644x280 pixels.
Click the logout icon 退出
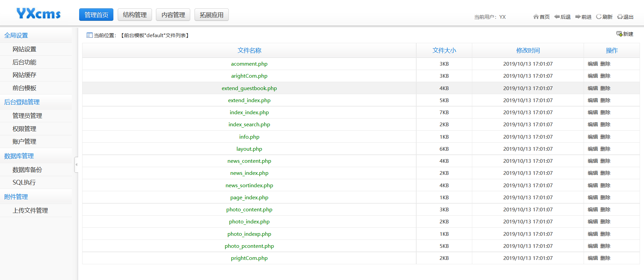(620, 17)
